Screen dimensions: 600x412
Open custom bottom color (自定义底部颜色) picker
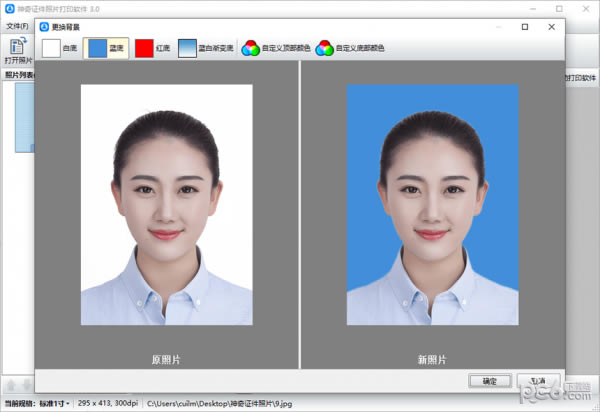[350, 48]
